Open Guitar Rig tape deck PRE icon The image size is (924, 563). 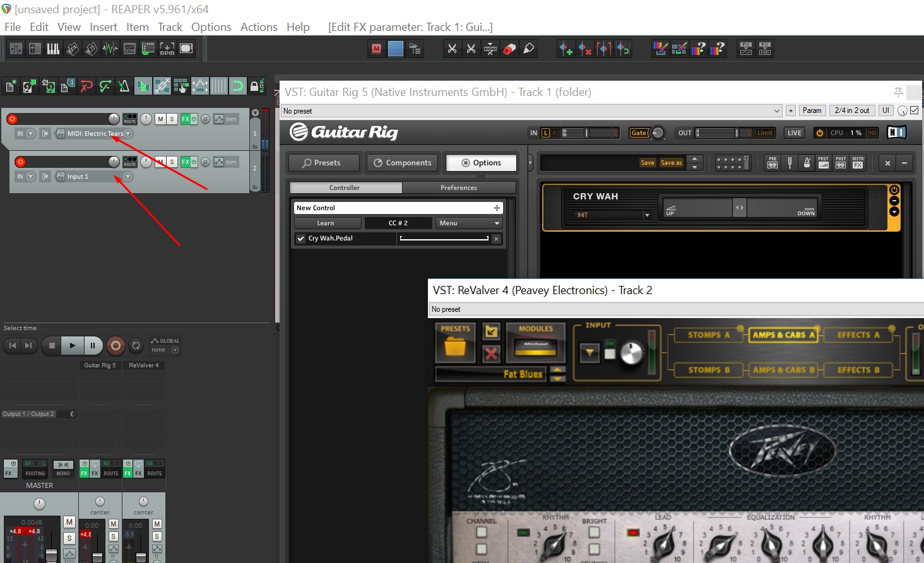(x=773, y=163)
